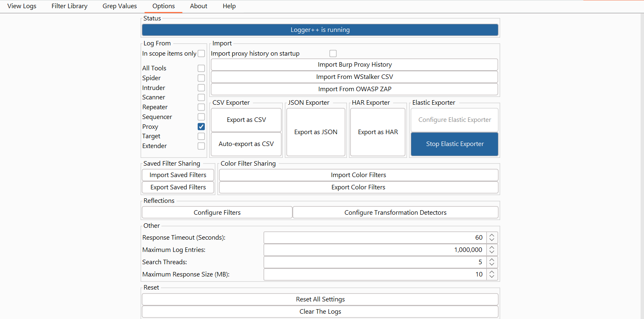Click the Logger++ is running status bar
This screenshot has height=319, width=644.
coord(320,30)
